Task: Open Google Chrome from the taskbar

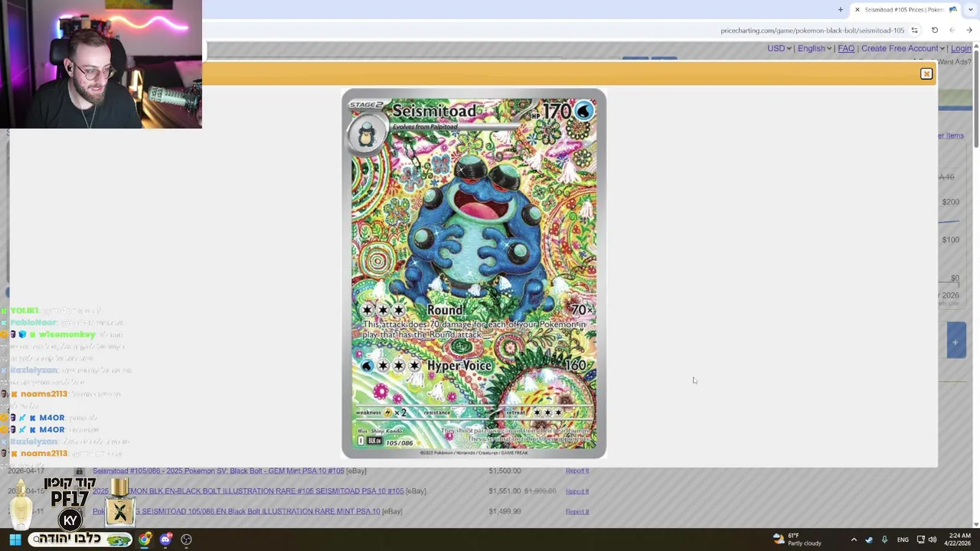Action: coord(144,540)
